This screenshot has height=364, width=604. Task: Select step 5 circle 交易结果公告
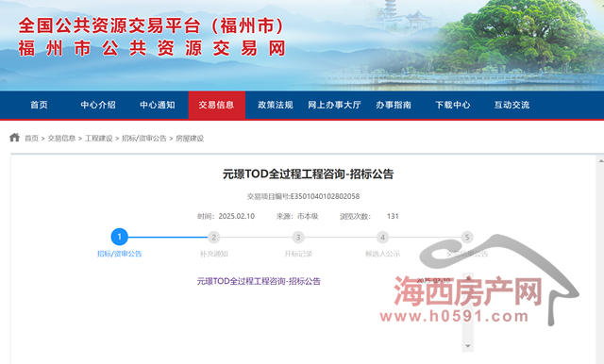point(467,238)
